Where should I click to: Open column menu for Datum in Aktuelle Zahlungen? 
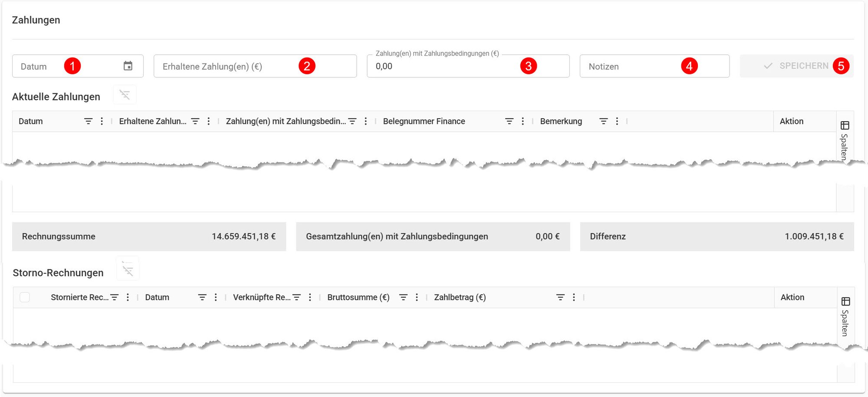pyautogui.click(x=102, y=121)
